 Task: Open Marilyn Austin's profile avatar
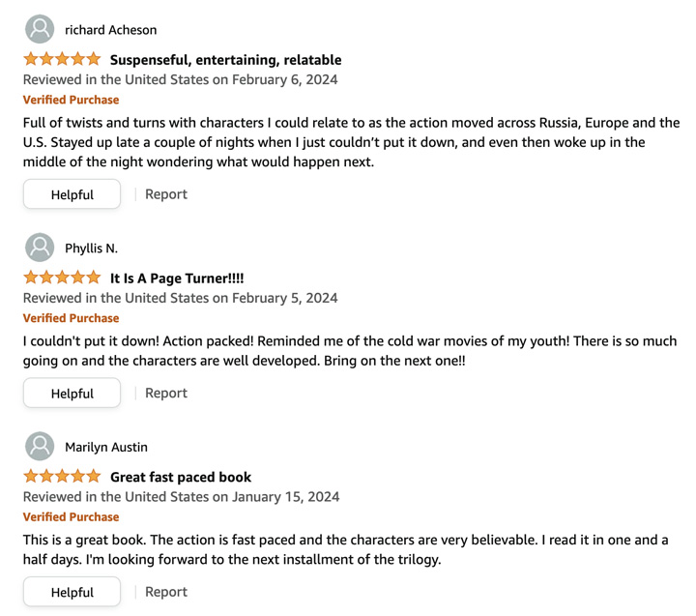click(40, 447)
